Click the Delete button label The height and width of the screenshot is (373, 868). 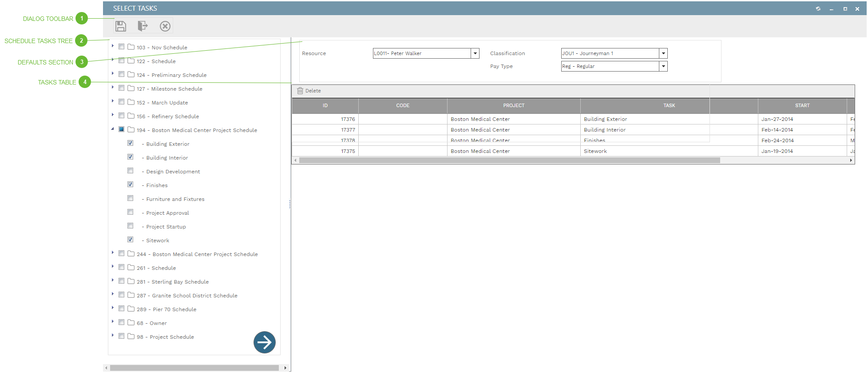tap(313, 91)
